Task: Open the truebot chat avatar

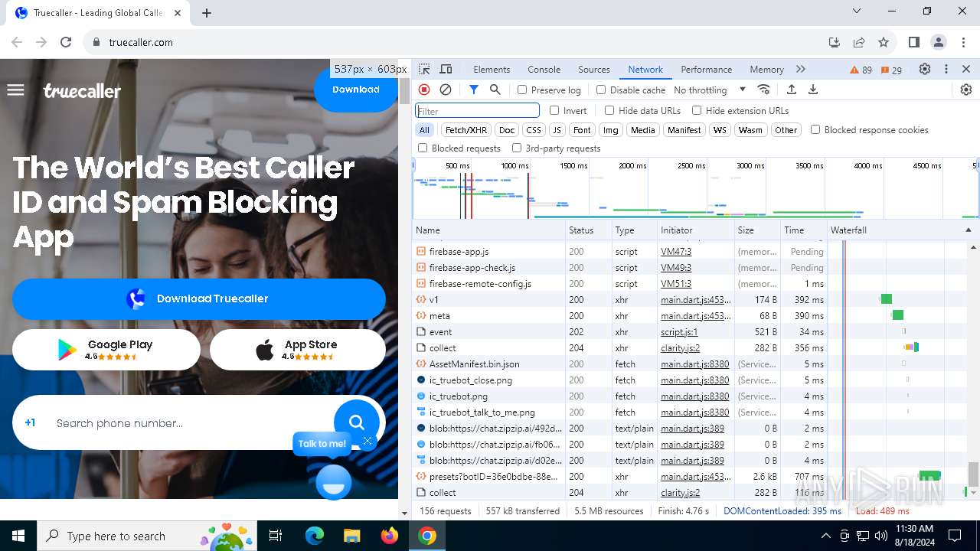Action: click(334, 482)
